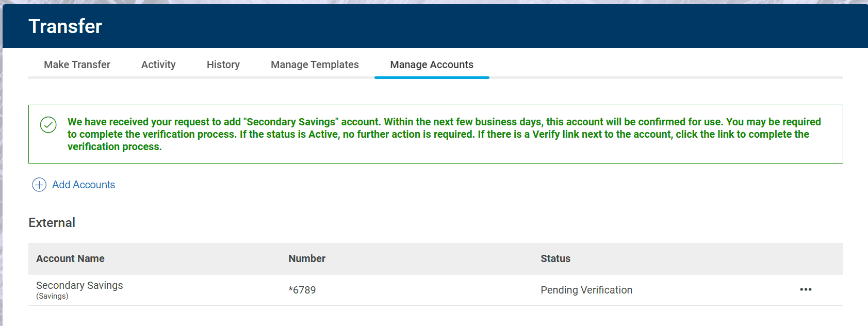Open the Manage Templates tab

point(315,64)
